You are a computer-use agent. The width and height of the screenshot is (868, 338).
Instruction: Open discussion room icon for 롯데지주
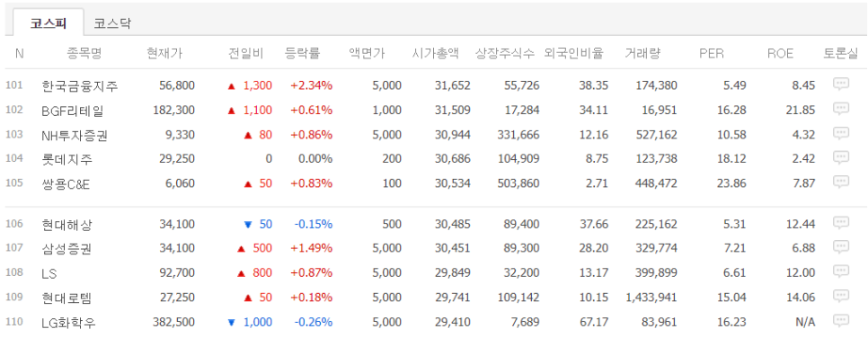click(x=841, y=157)
